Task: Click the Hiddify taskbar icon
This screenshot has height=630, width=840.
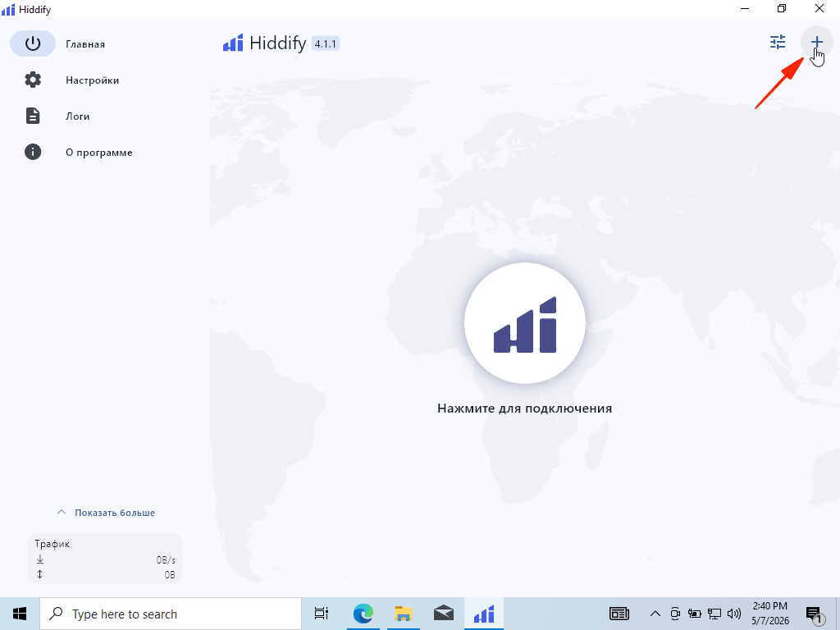Action: click(484, 614)
